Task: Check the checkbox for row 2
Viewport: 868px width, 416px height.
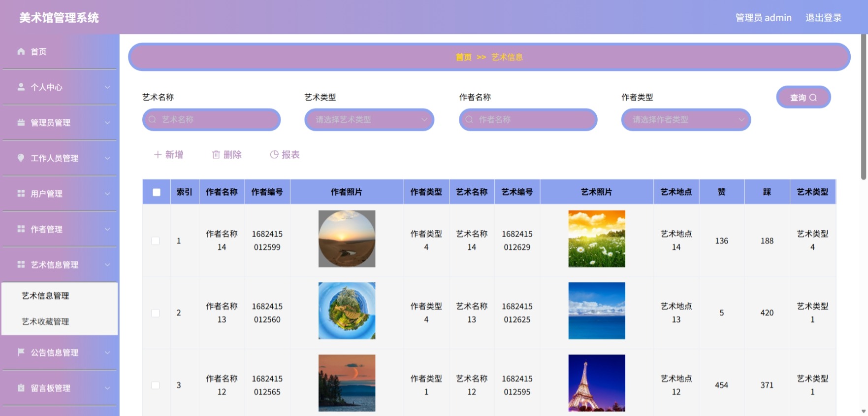Action: pos(156,313)
